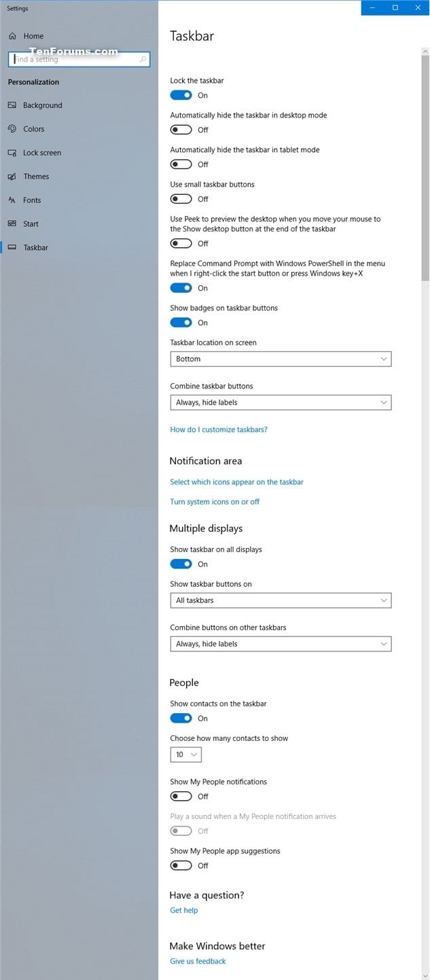Open Lock screen monitor icon

(x=12, y=153)
